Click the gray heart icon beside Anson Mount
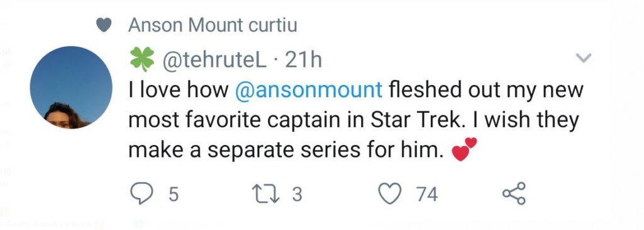Image resolution: width=644 pixels, height=230 pixels. click(x=104, y=25)
